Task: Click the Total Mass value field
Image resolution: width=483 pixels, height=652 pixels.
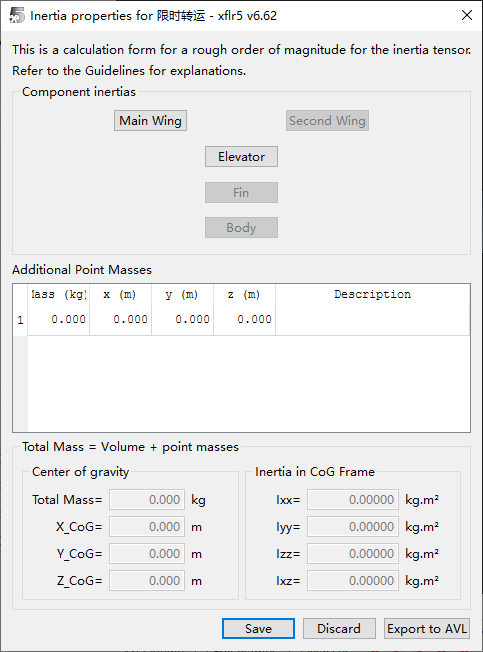Action: (147, 499)
